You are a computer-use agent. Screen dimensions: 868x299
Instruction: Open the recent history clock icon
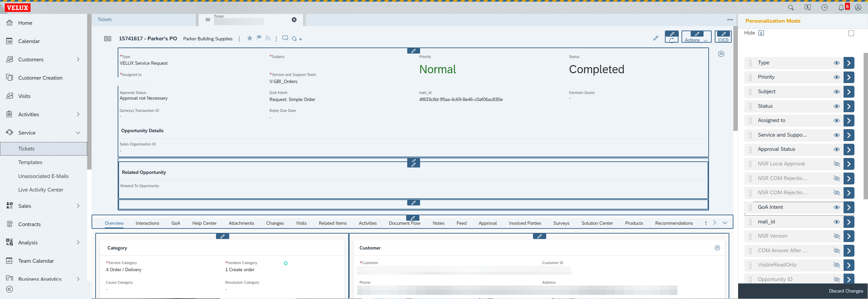[825, 7]
